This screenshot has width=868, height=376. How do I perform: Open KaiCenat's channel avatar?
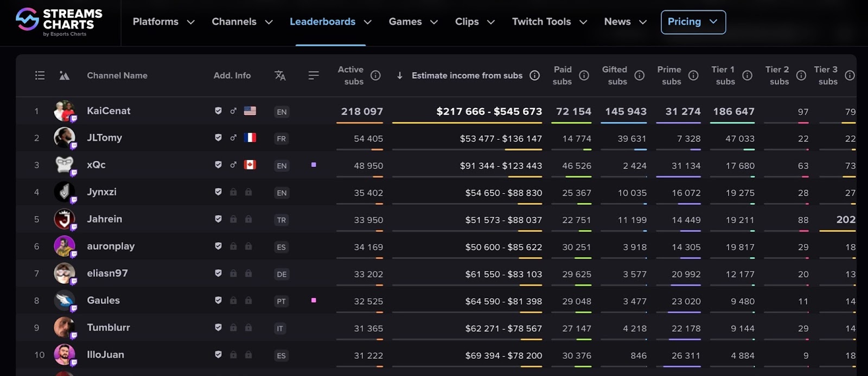65,111
